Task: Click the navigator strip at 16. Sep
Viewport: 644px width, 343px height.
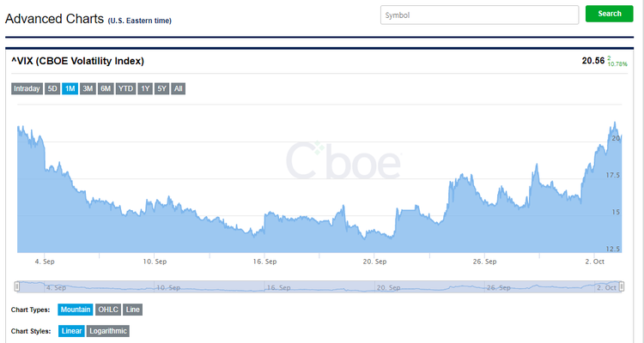Action: click(x=278, y=287)
